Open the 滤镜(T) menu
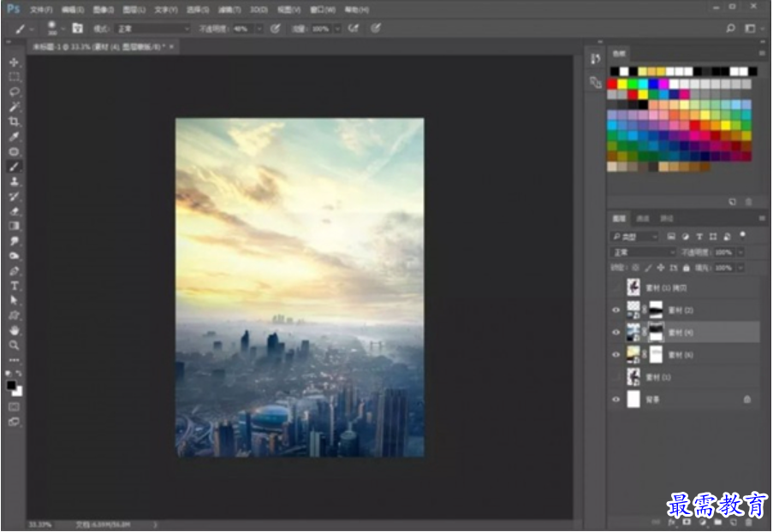Viewport: 773px width, 532px height. pyautogui.click(x=229, y=9)
